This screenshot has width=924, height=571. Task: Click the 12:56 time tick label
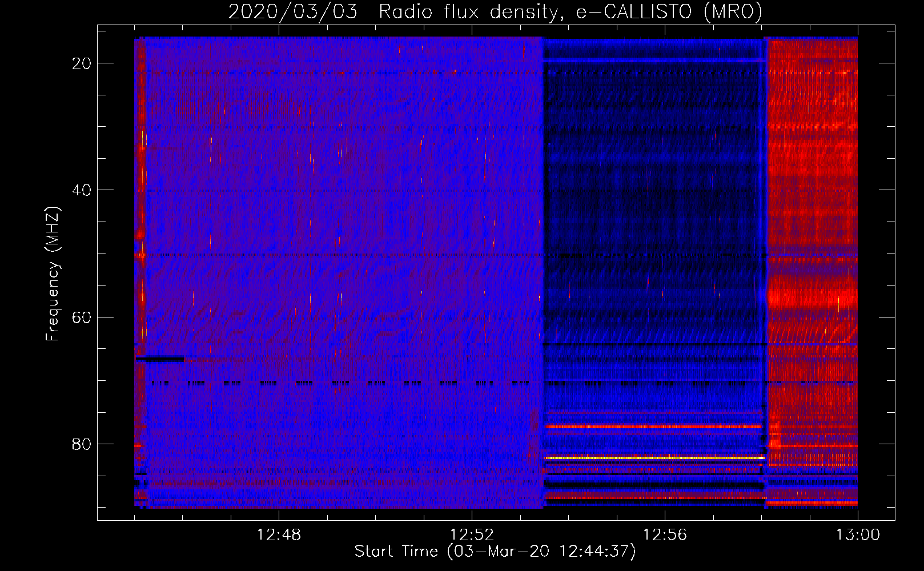[665, 535]
